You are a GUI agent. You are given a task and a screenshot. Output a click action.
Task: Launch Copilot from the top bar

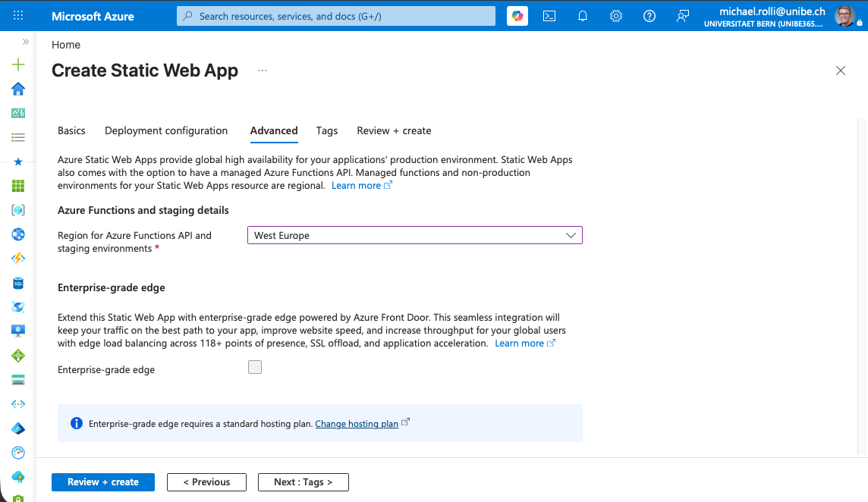[517, 16]
